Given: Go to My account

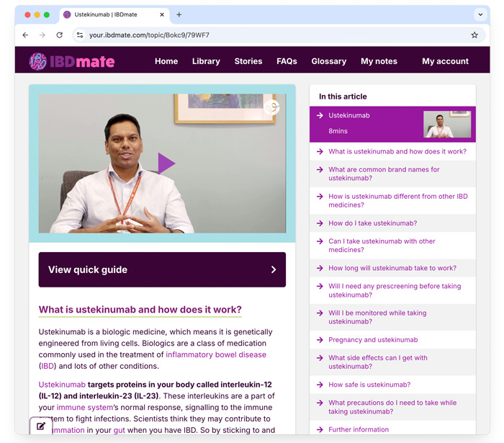Looking at the screenshot, I should (445, 61).
